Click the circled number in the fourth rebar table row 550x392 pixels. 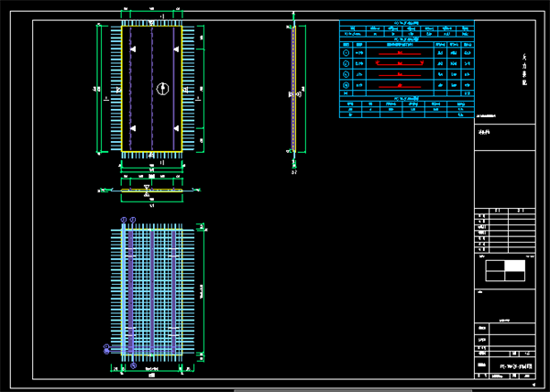[346, 85]
